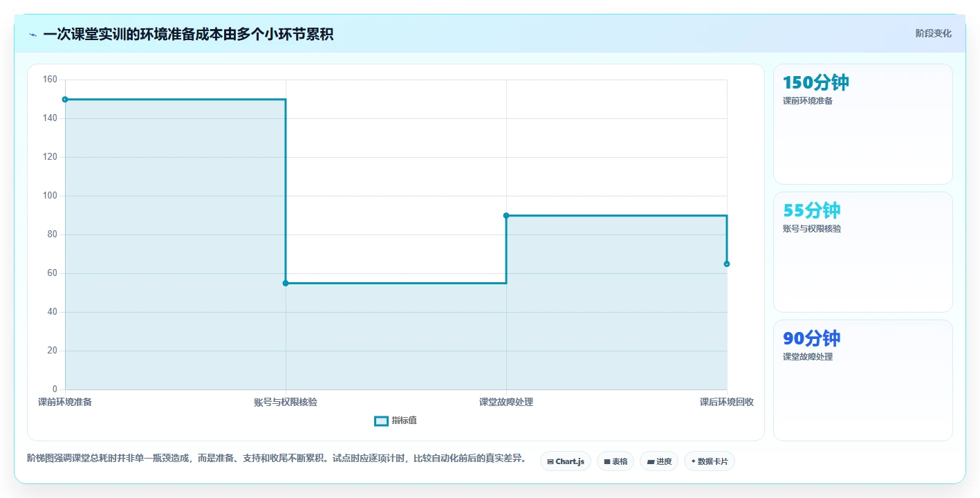Select the Chart.js tag chip

pos(565,461)
